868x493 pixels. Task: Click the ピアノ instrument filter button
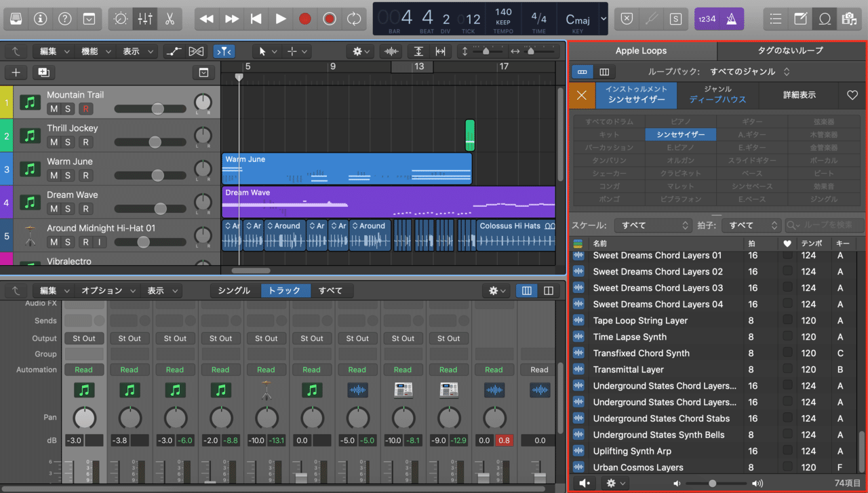[680, 122]
